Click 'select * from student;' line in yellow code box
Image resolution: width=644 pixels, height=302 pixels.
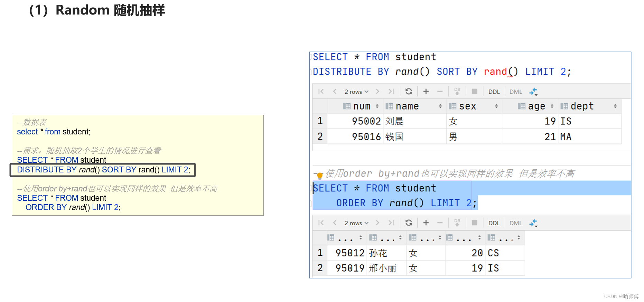54,132
